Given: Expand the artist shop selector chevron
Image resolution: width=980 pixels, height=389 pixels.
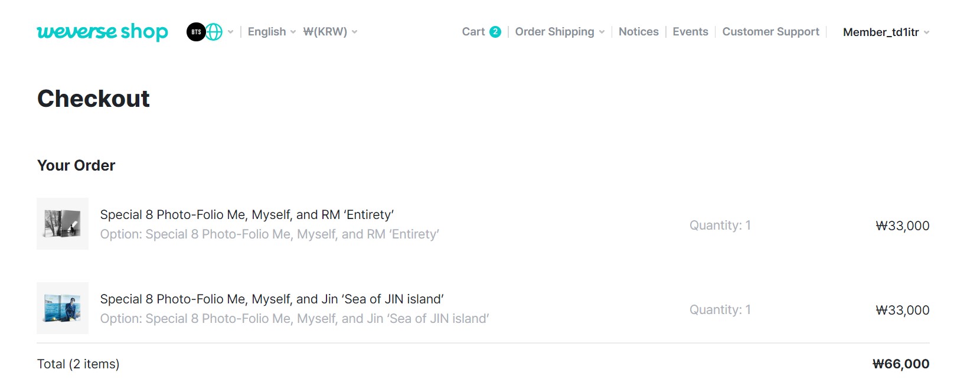Looking at the screenshot, I should pos(231,32).
